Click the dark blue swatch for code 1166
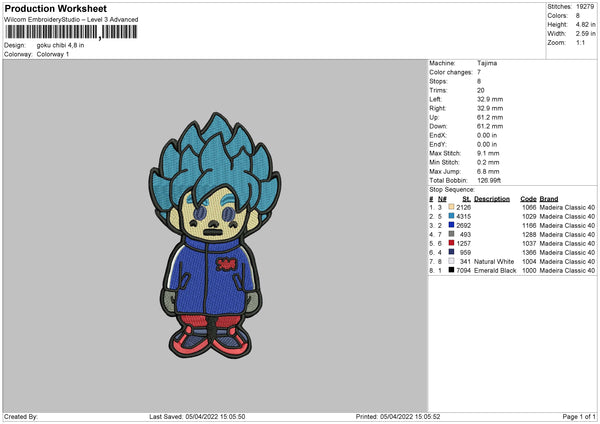 coord(451,225)
